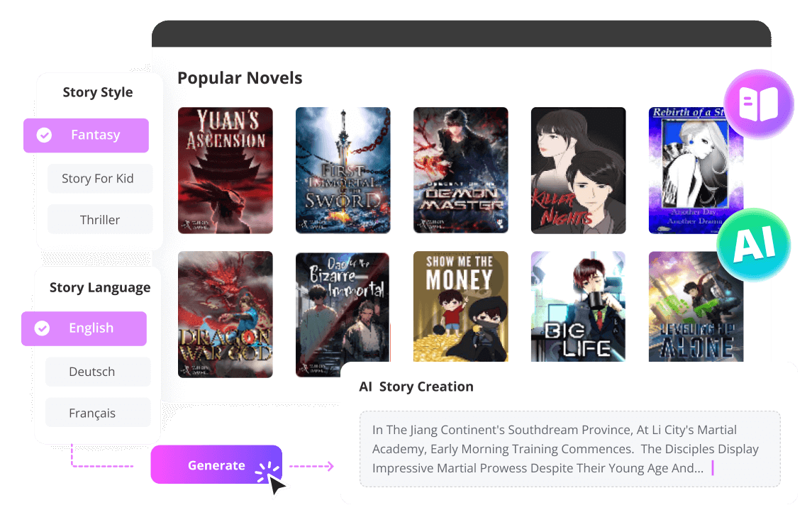Image resolution: width=812 pixels, height=527 pixels.
Task: Open the Show Me The Money cover
Action: tap(460, 306)
